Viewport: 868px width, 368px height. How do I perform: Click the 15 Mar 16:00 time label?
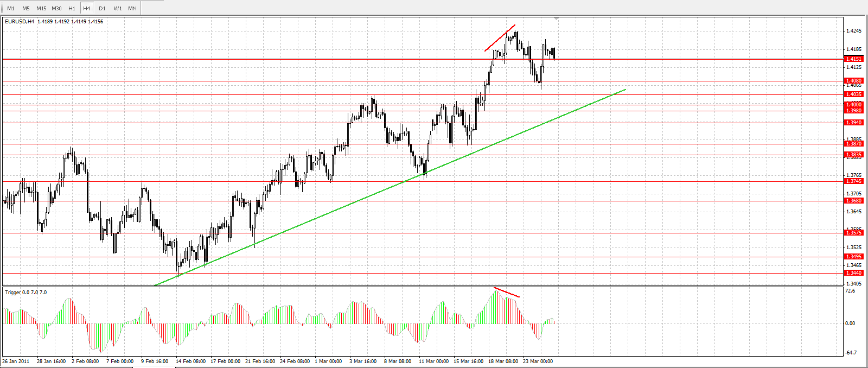point(468,361)
